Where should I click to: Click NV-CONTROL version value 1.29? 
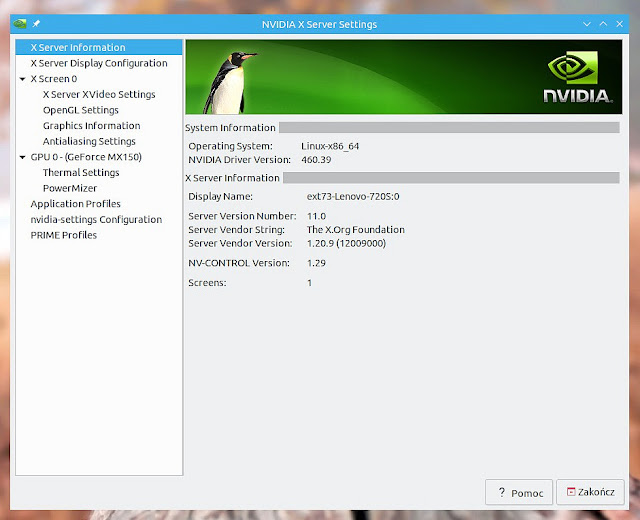pos(316,263)
